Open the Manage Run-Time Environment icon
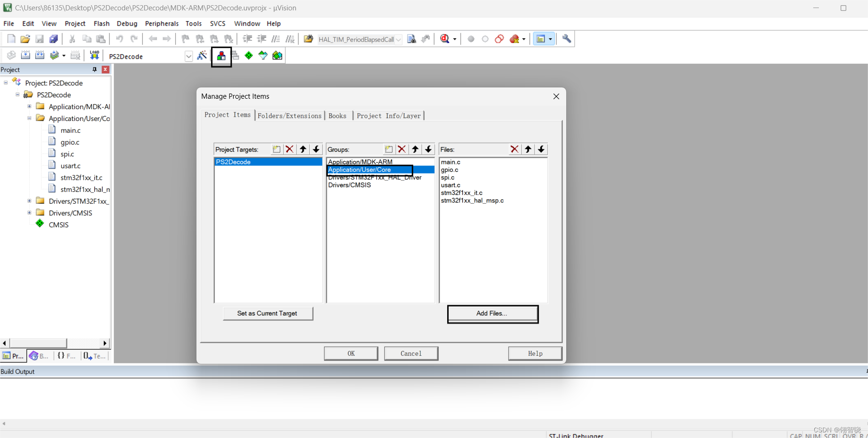Viewport: 868px width, 438px height. (x=248, y=55)
